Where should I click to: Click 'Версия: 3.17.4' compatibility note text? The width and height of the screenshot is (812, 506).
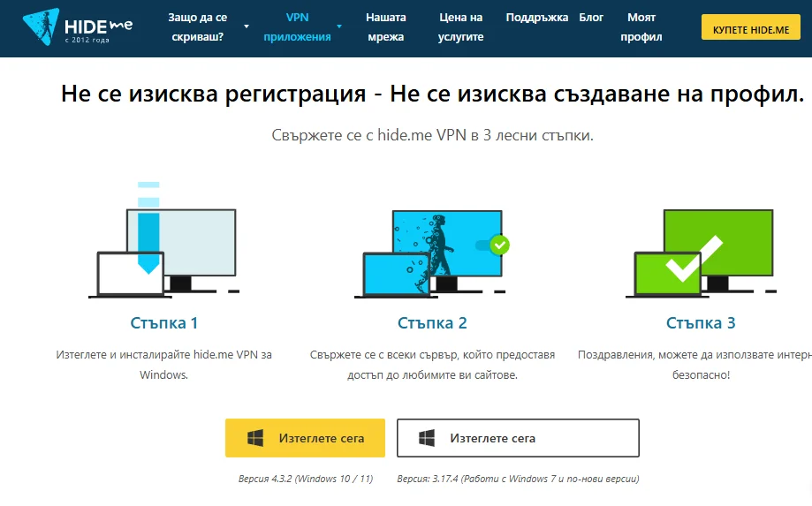tap(518, 479)
